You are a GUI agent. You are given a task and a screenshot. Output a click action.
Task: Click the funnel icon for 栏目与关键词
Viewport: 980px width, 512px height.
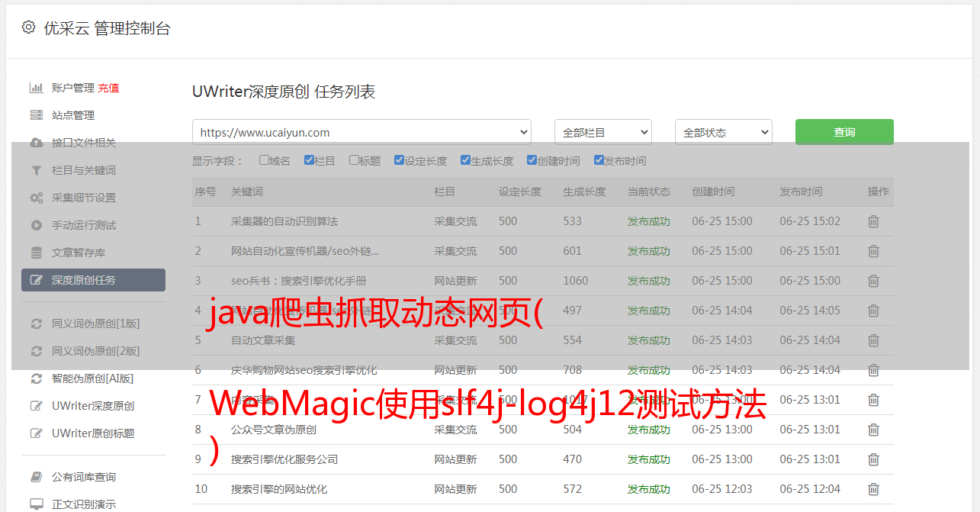[36, 170]
